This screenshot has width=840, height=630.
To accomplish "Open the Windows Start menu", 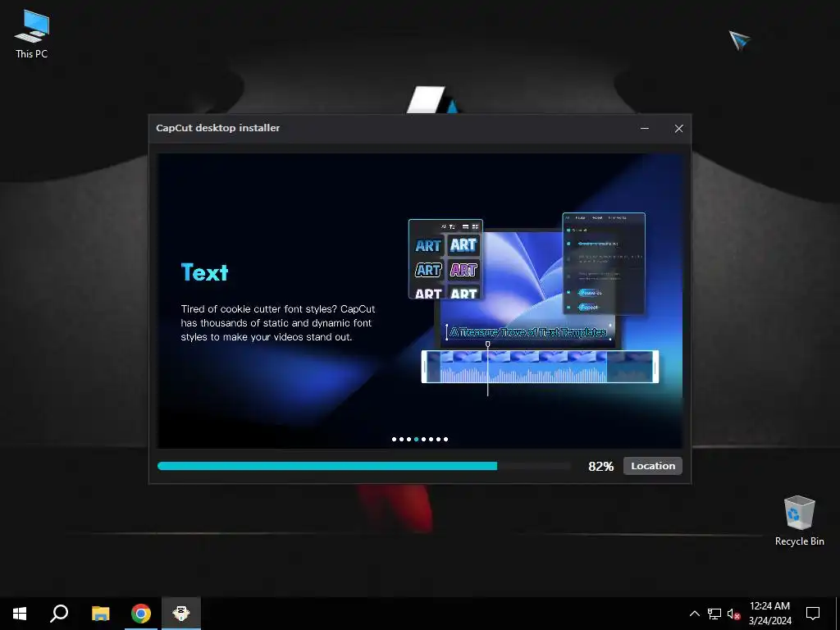I will point(20,614).
